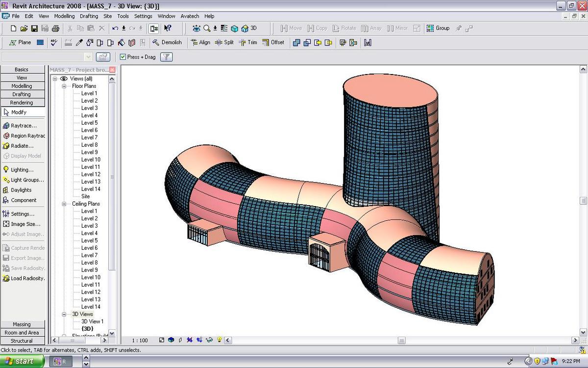Open the Modelling menu
Image resolution: width=588 pixels, height=368 pixels.
point(64,16)
